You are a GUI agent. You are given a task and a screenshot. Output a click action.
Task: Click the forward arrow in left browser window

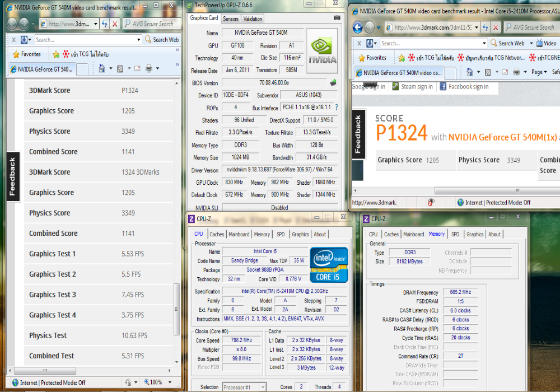point(24,24)
